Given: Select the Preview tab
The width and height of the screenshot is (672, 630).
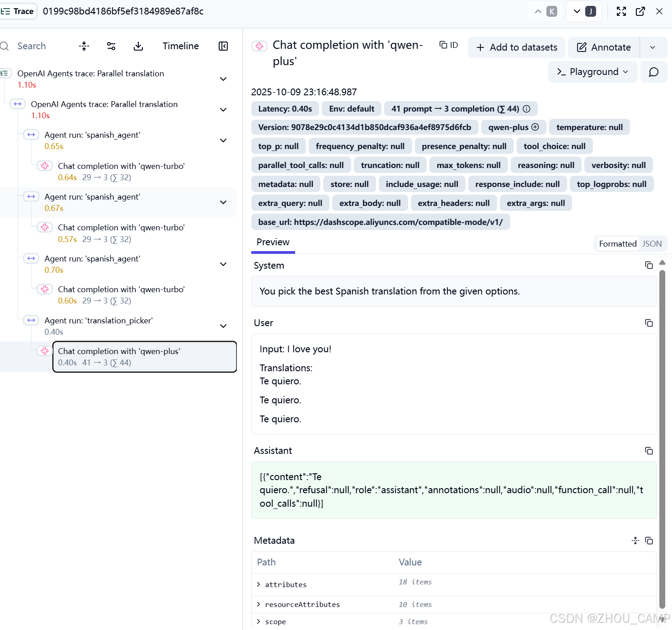Looking at the screenshot, I should coord(273,243).
